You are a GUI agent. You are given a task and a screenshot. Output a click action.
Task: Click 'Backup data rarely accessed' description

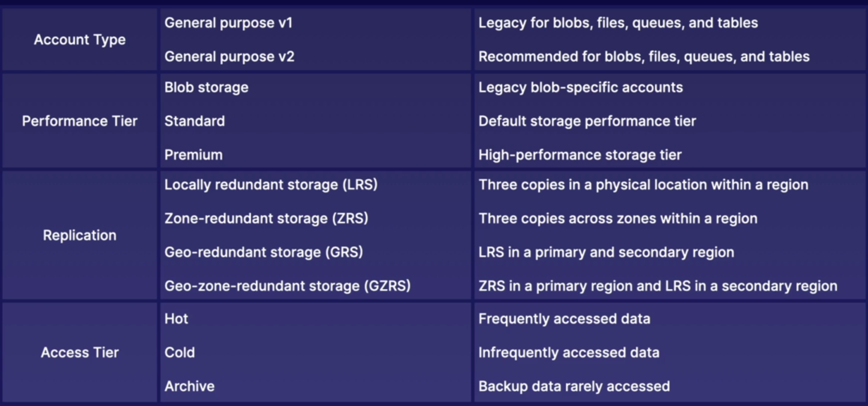click(574, 386)
